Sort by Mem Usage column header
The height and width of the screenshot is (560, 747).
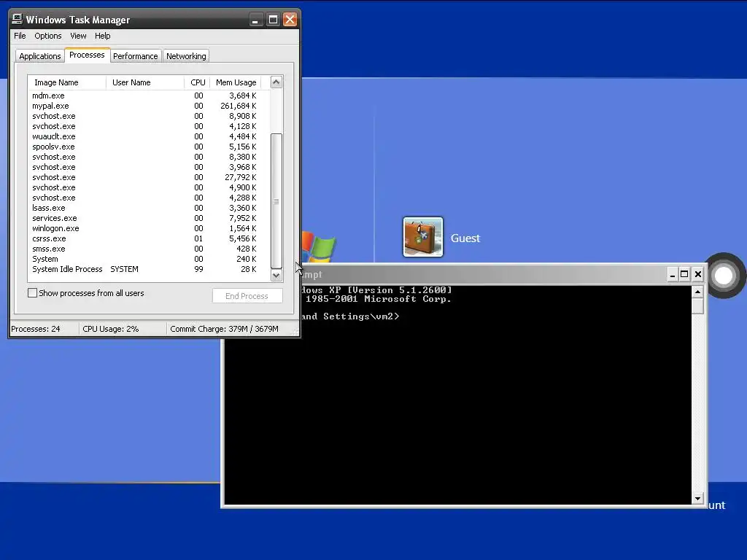236,82
